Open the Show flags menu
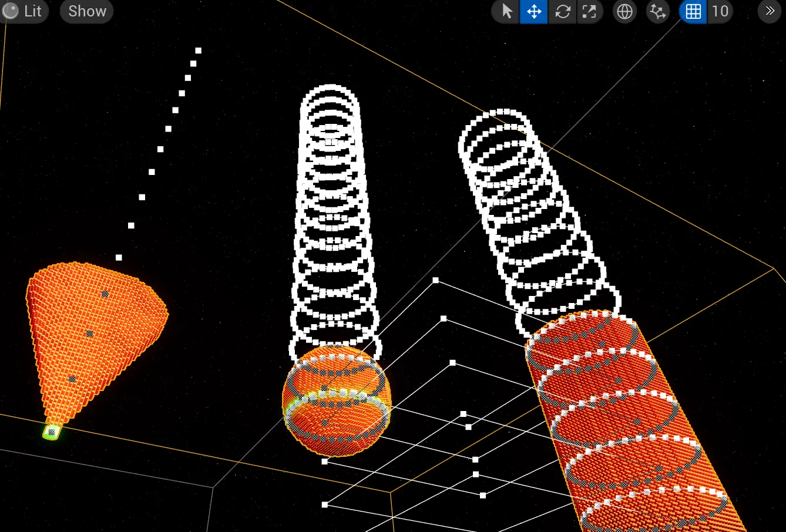This screenshot has width=786, height=532. [87, 11]
